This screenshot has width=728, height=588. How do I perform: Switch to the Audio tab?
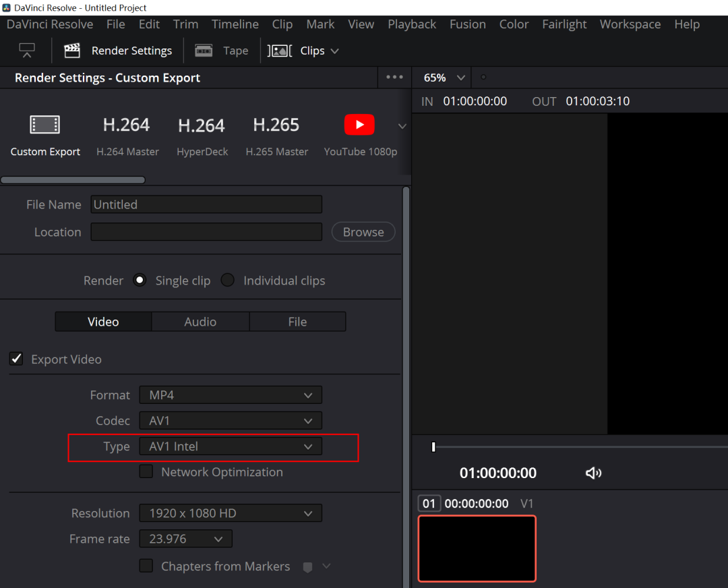[x=201, y=322]
